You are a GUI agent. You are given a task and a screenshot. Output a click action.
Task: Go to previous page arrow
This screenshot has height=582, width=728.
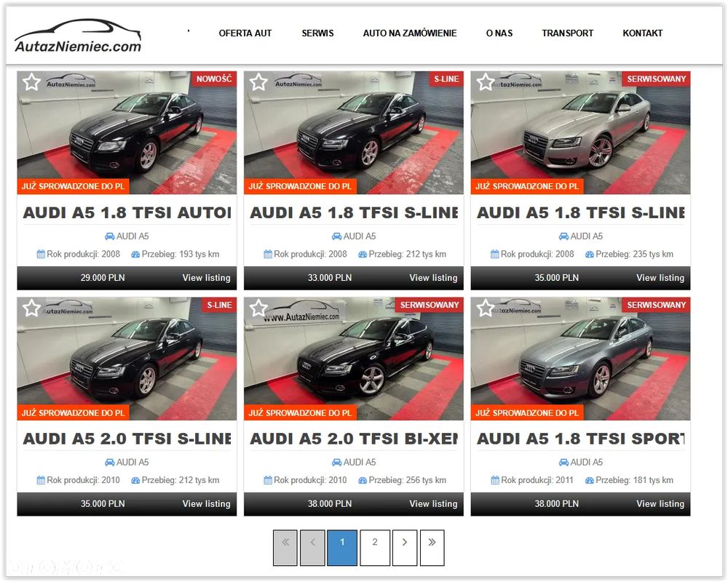click(312, 548)
